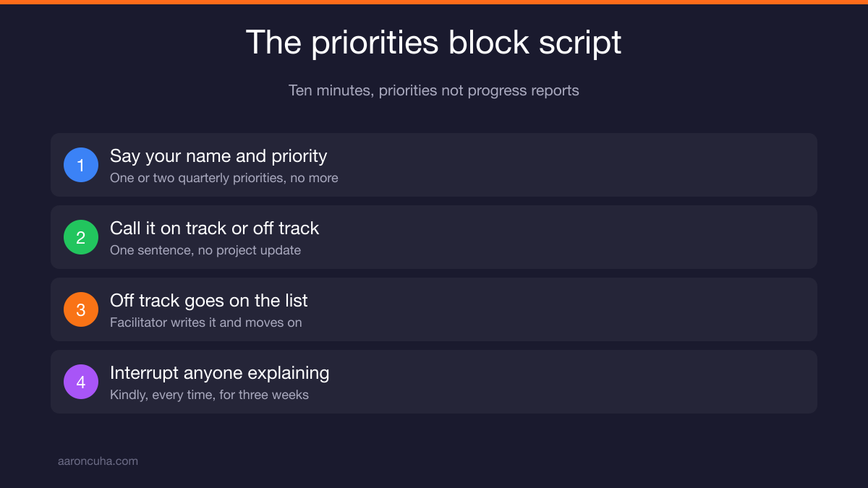This screenshot has width=868, height=488.
Task: Click the subtitle about ten minutes priorities
Action: pyautogui.click(x=434, y=90)
